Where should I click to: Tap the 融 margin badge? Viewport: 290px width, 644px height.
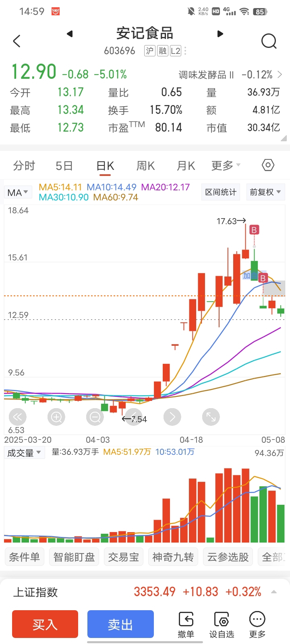pos(163,51)
